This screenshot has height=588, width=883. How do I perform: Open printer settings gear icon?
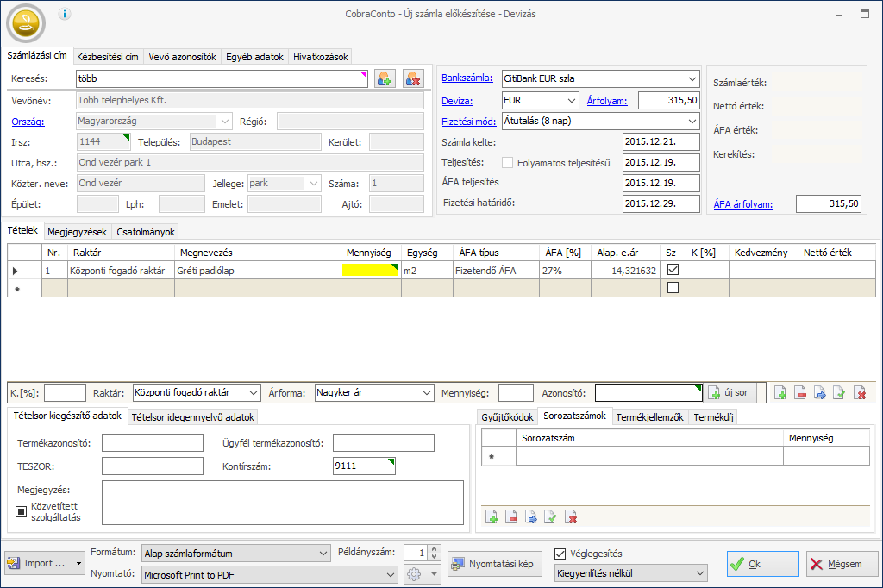click(x=414, y=574)
